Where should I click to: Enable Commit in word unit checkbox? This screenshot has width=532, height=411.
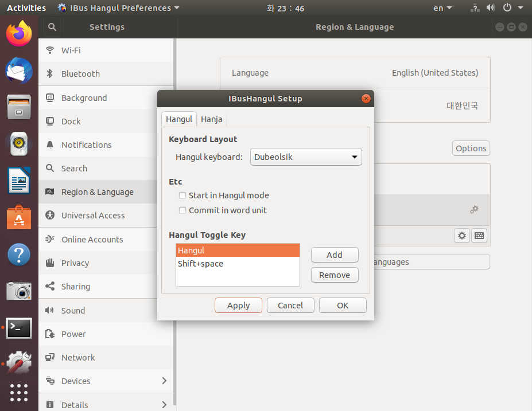tap(182, 210)
